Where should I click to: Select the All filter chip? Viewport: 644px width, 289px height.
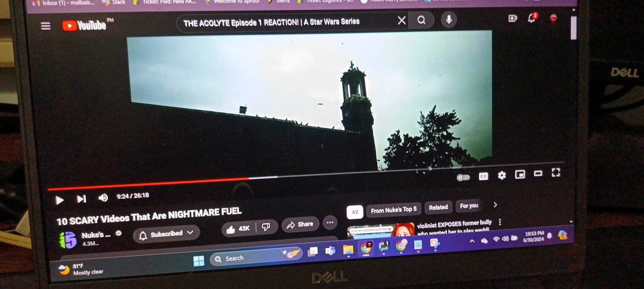point(355,212)
